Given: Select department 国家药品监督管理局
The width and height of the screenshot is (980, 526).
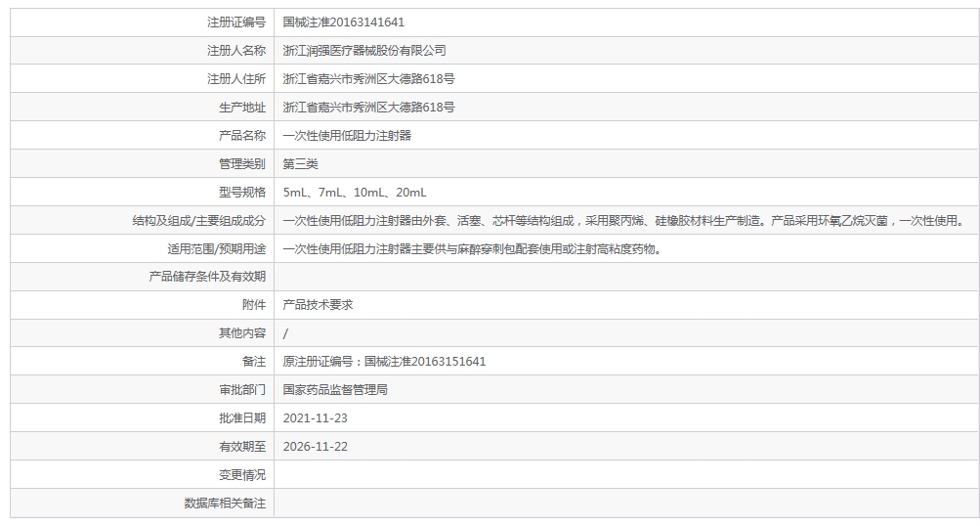Looking at the screenshot, I should [x=335, y=390].
